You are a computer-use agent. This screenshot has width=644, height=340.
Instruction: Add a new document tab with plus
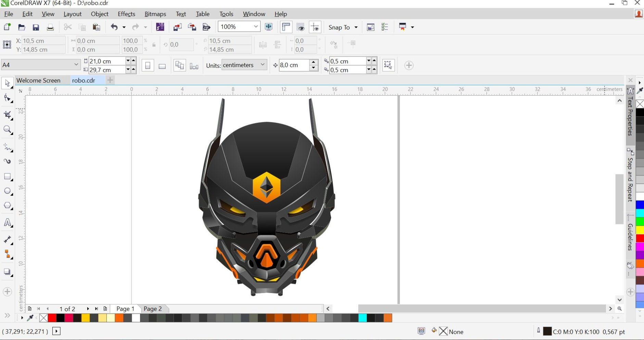(110, 80)
